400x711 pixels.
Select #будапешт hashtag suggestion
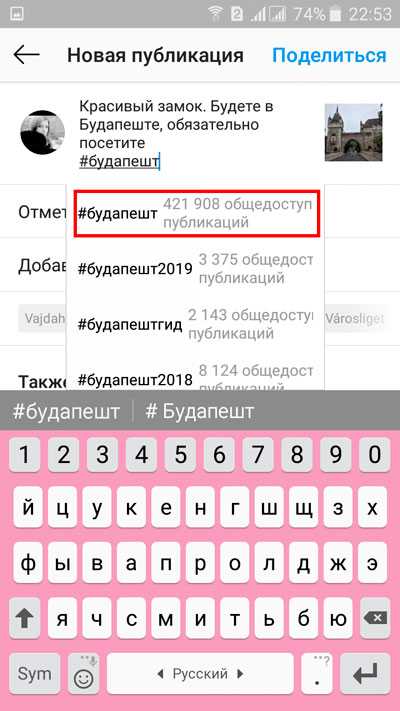197,213
